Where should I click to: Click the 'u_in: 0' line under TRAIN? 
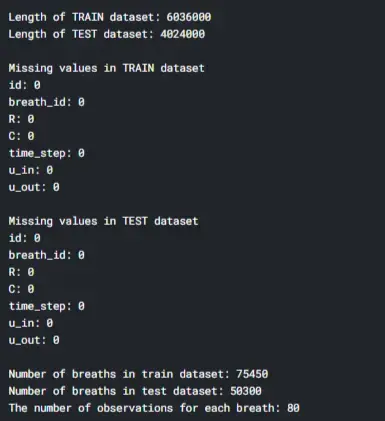(x=31, y=170)
